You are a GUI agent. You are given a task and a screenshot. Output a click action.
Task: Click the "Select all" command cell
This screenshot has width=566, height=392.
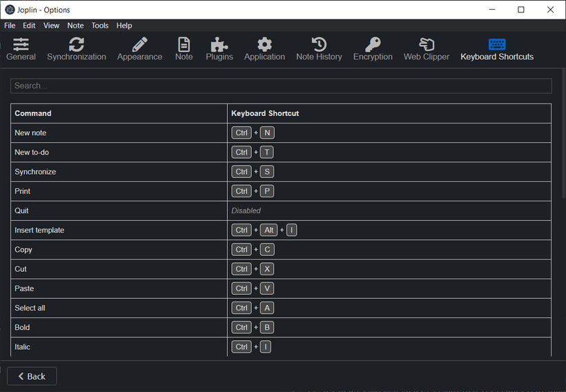tap(119, 308)
